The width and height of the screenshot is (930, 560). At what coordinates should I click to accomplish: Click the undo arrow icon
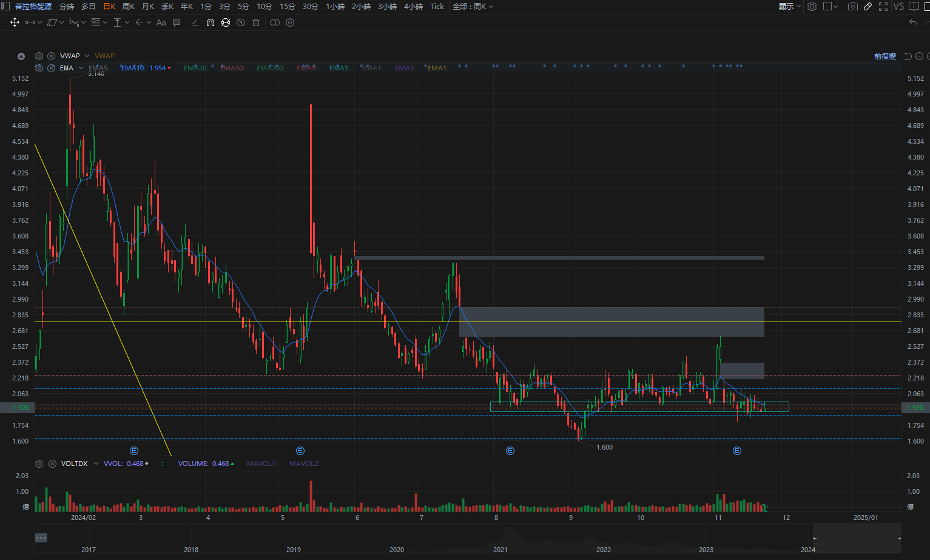[913, 22]
